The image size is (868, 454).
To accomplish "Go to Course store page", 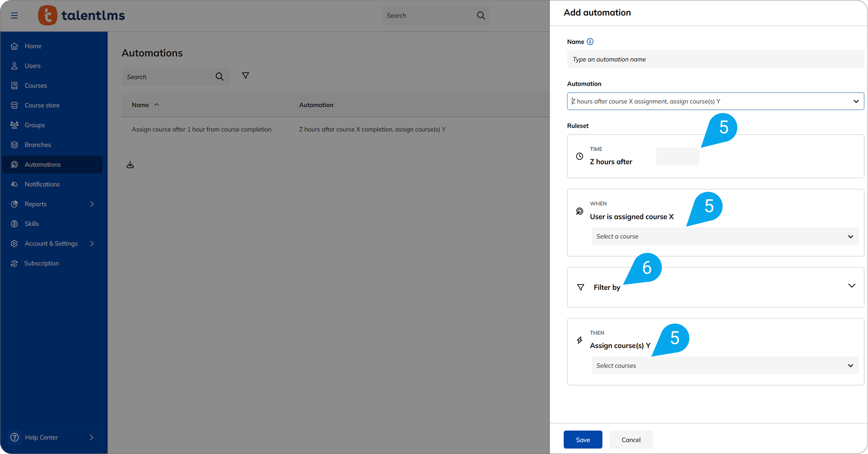I will (42, 105).
